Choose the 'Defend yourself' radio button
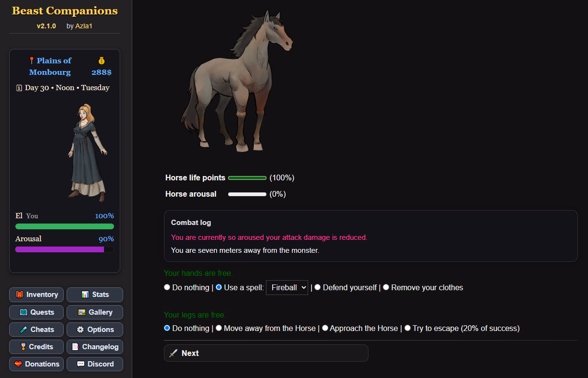 [318, 287]
